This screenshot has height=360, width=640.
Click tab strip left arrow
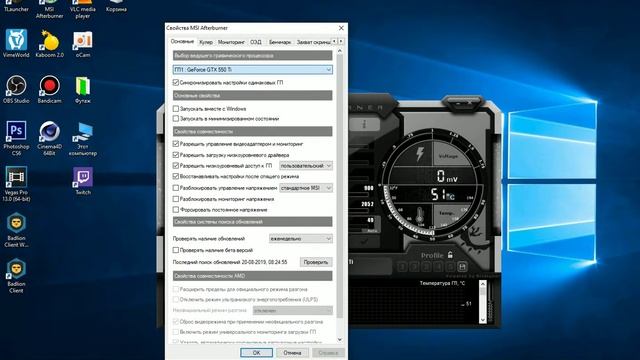click(x=334, y=41)
